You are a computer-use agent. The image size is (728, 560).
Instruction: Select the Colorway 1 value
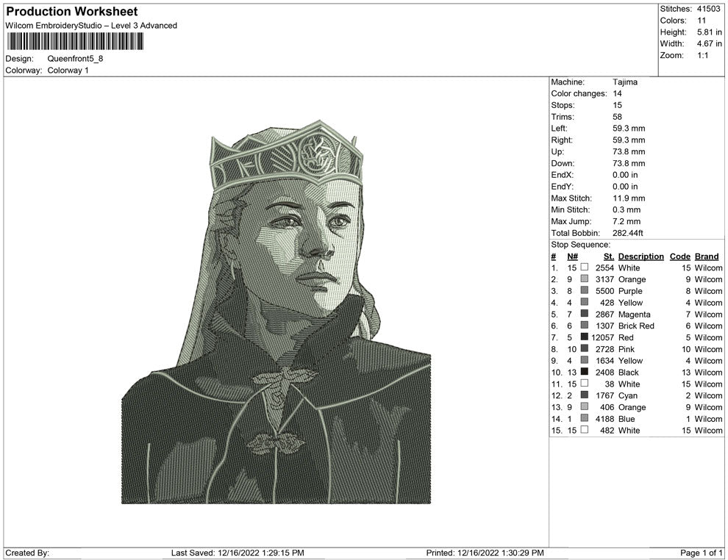pos(68,70)
